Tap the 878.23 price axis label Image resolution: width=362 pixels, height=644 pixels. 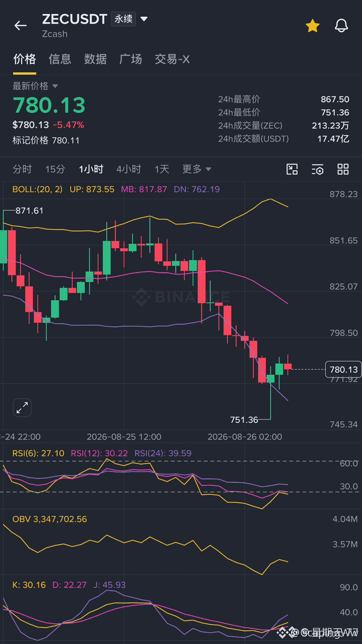pyautogui.click(x=344, y=194)
